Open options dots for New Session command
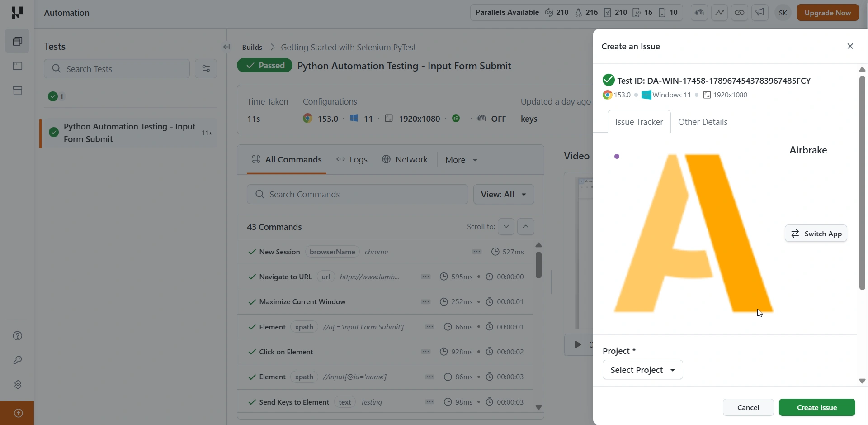This screenshot has width=868, height=425. point(476,252)
